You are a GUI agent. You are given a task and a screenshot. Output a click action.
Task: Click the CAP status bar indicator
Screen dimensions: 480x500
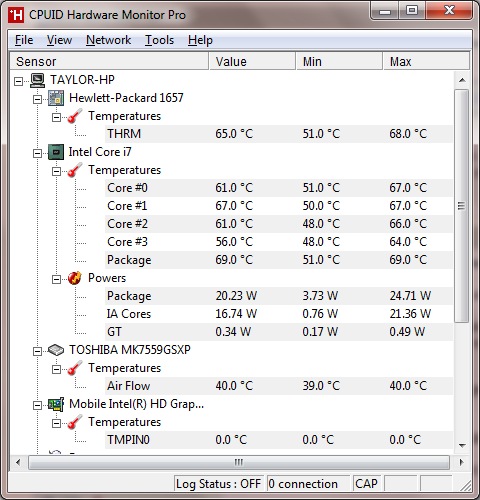point(367,484)
